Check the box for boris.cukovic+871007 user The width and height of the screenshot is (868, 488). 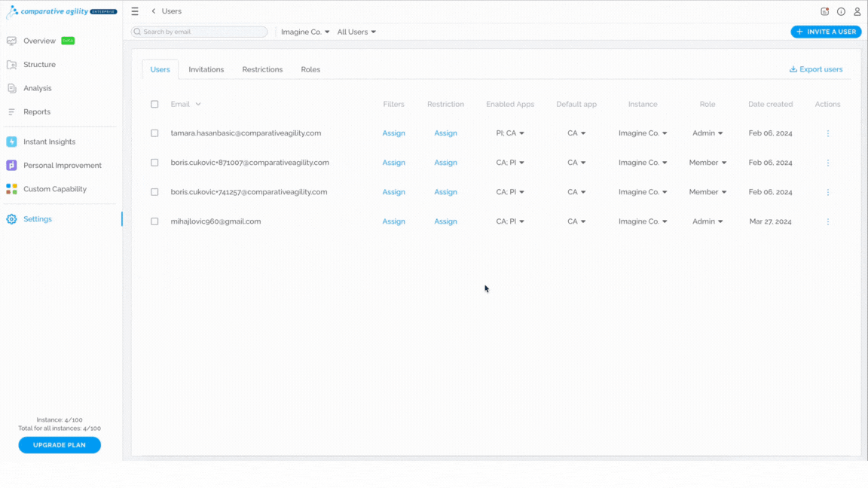(154, 163)
